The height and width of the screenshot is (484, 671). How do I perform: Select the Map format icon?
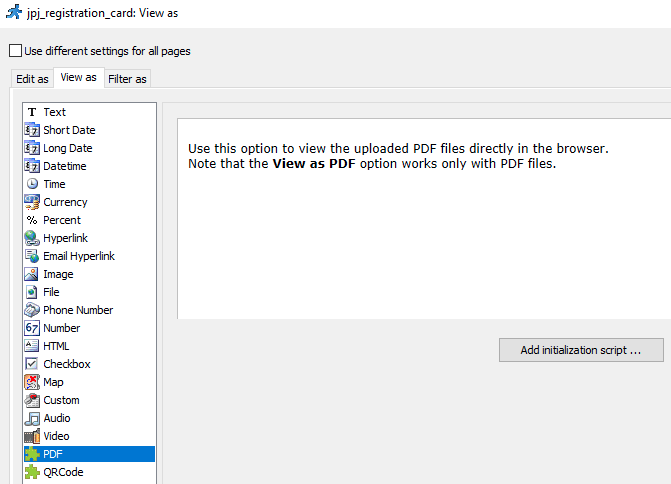coord(32,382)
